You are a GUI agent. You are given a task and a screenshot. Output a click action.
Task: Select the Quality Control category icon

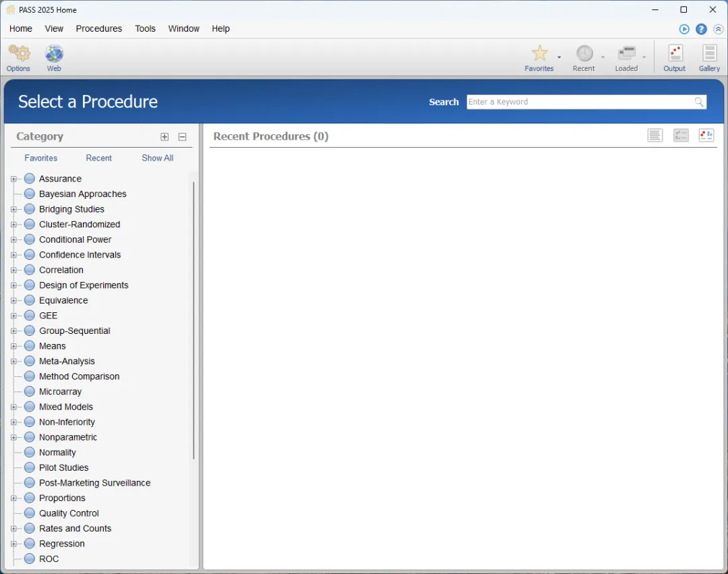click(30, 513)
